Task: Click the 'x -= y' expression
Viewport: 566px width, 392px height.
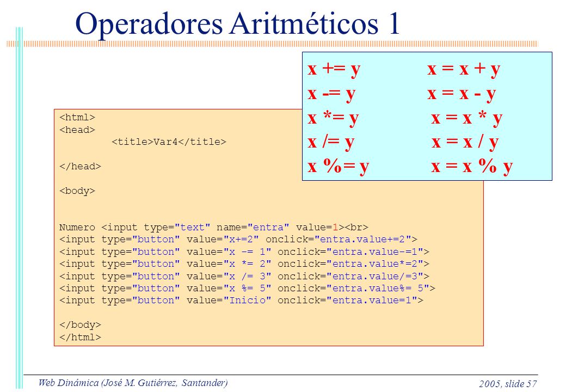Action: (x=331, y=94)
